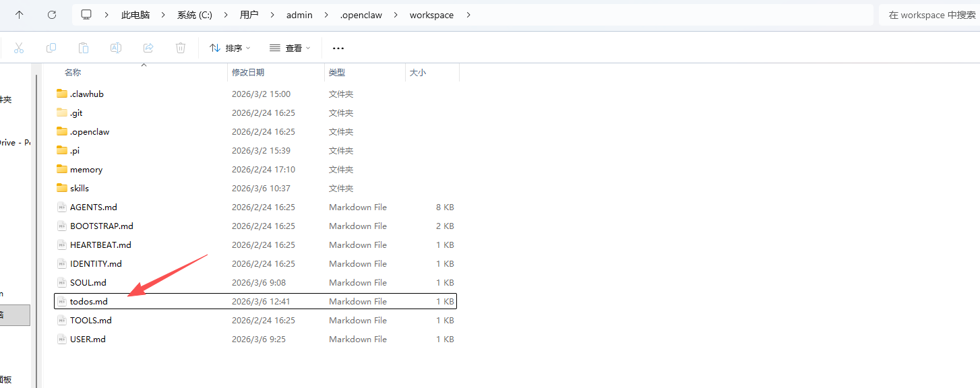Click 文件夹 type of .clawhub row
The height and width of the screenshot is (388, 980).
tap(341, 94)
